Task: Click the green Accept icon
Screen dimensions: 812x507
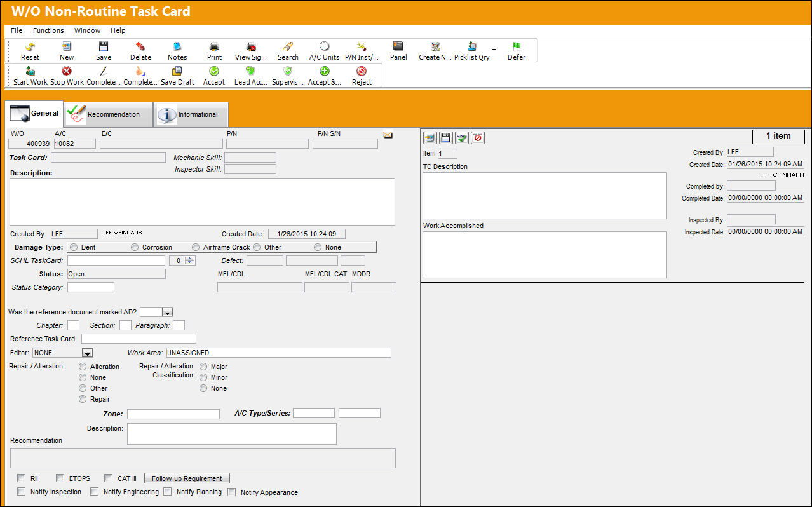Action: click(214, 71)
